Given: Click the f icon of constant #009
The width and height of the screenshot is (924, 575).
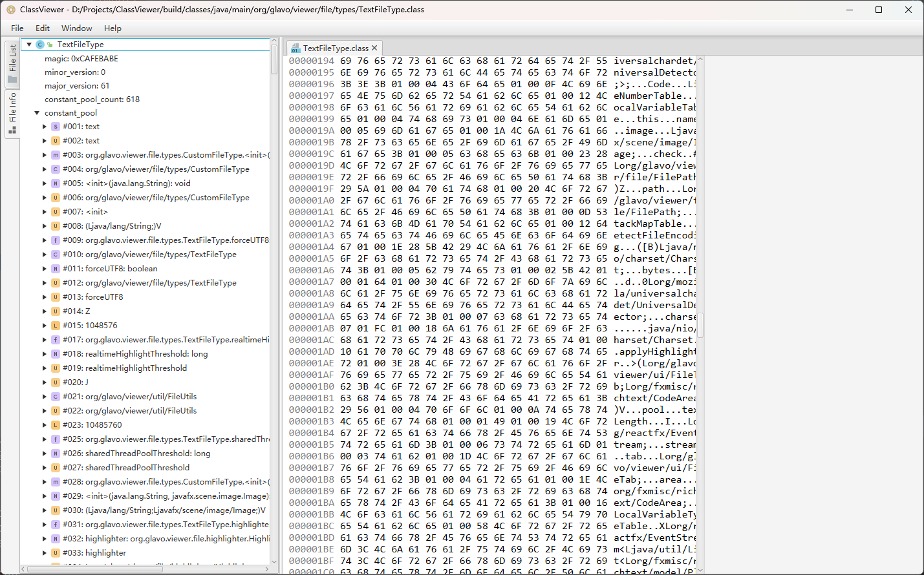Looking at the screenshot, I should tap(56, 240).
